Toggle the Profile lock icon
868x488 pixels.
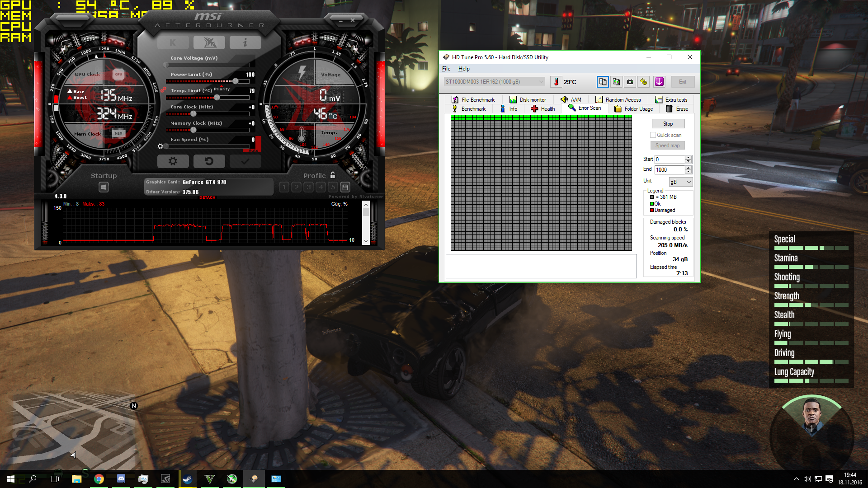point(333,175)
